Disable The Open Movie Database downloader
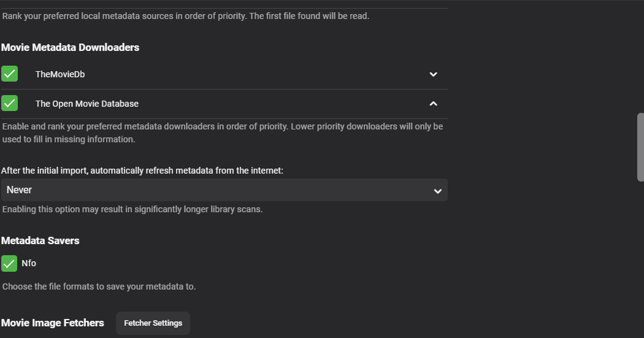This screenshot has height=338, width=644. click(x=10, y=104)
